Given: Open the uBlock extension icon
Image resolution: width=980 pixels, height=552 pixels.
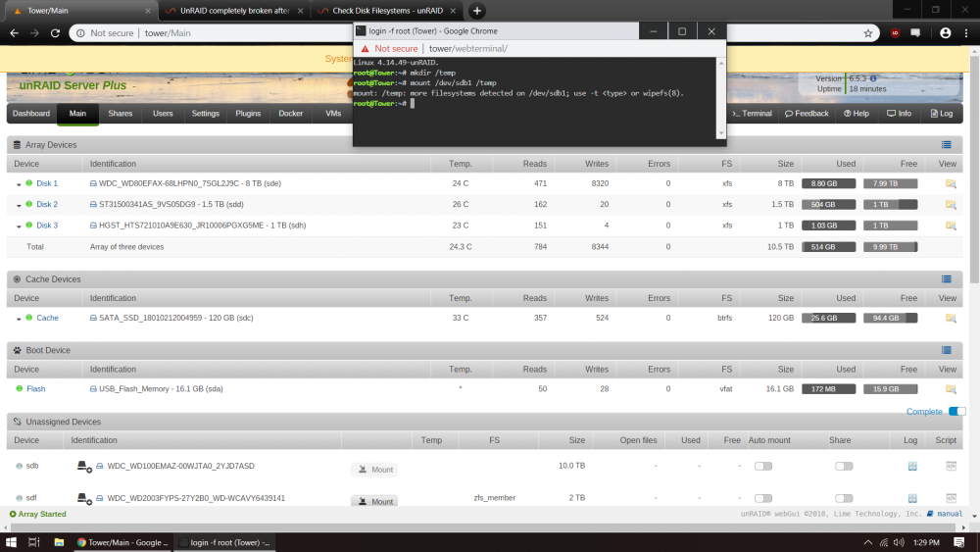Looking at the screenshot, I should pyautogui.click(x=895, y=33).
